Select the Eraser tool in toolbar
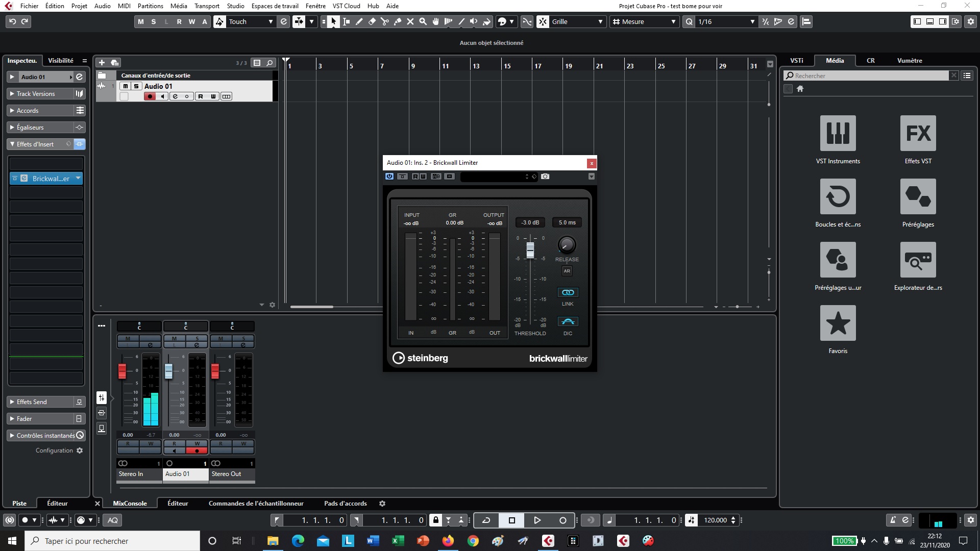Viewport: 980px width, 551px height. click(372, 21)
